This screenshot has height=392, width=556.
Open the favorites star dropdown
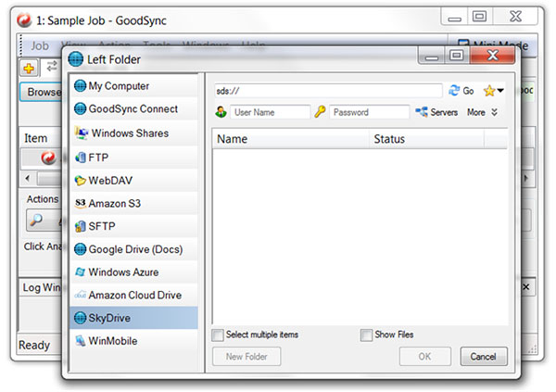(493, 91)
